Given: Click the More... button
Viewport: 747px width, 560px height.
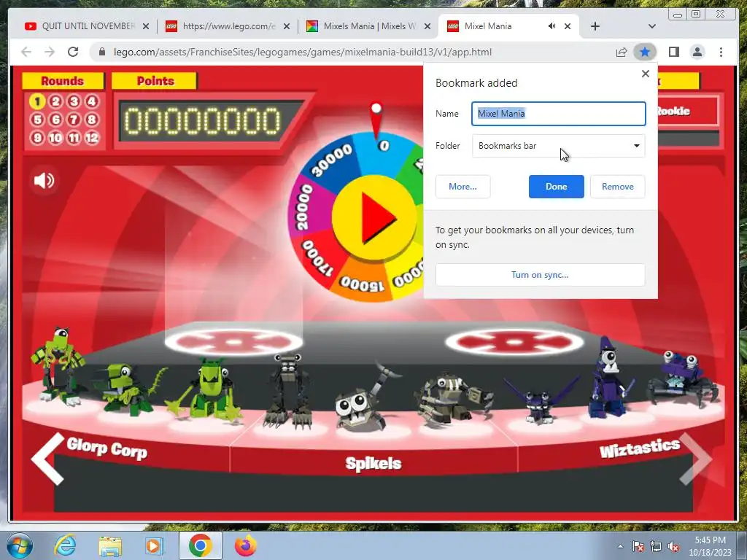Looking at the screenshot, I should point(462,187).
